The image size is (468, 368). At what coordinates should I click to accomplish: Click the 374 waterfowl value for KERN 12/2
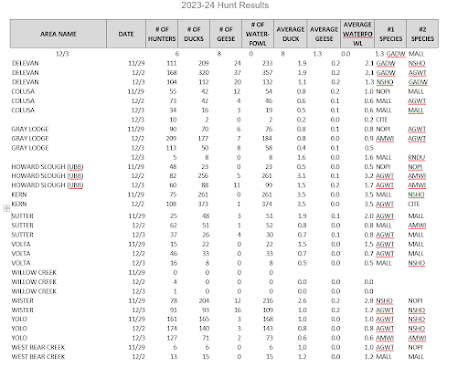coord(267,204)
